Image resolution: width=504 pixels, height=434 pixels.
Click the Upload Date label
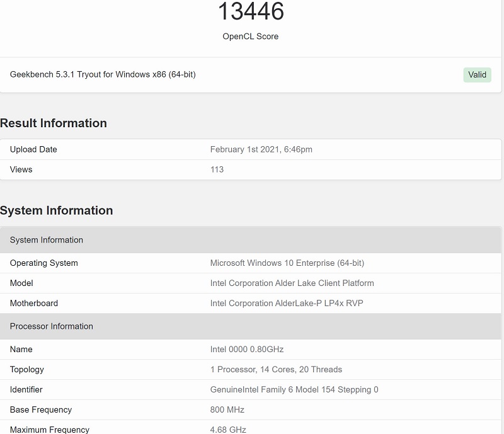click(33, 149)
